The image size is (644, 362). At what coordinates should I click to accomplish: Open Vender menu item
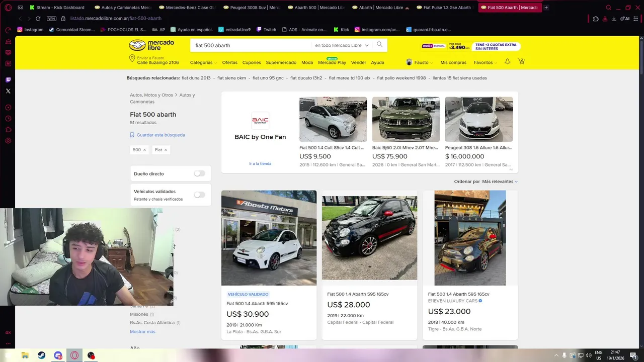point(358,63)
